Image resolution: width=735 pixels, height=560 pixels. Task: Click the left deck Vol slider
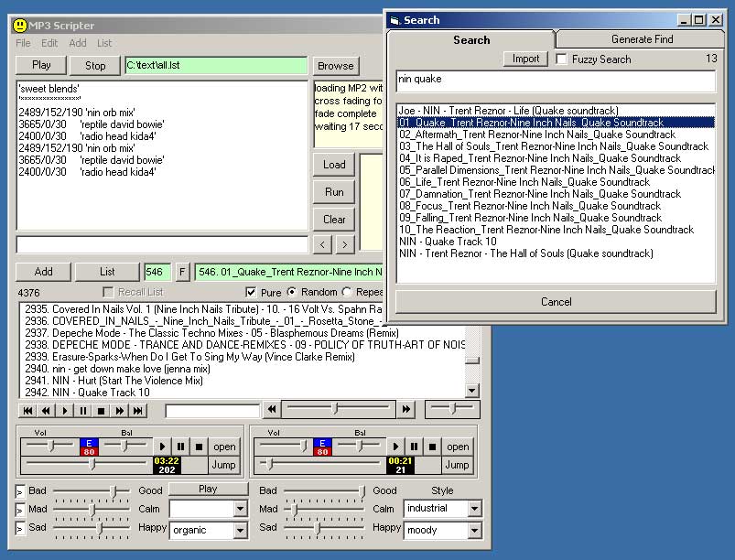click(x=51, y=445)
